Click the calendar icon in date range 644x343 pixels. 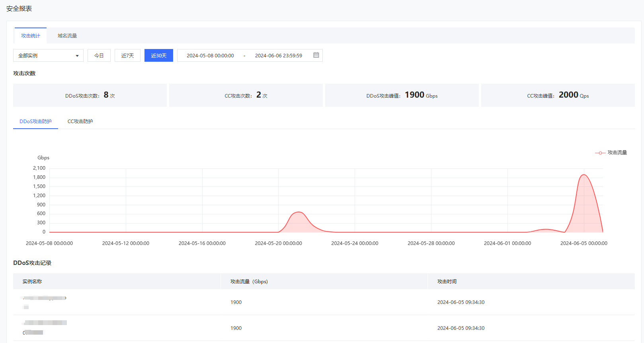click(x=316, y=55)
